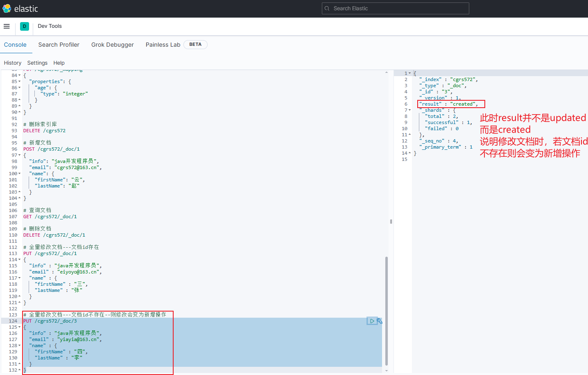Viewport: 588px width, 375px height.
Task: Open the Help panel
Action: tap(59, 63)
